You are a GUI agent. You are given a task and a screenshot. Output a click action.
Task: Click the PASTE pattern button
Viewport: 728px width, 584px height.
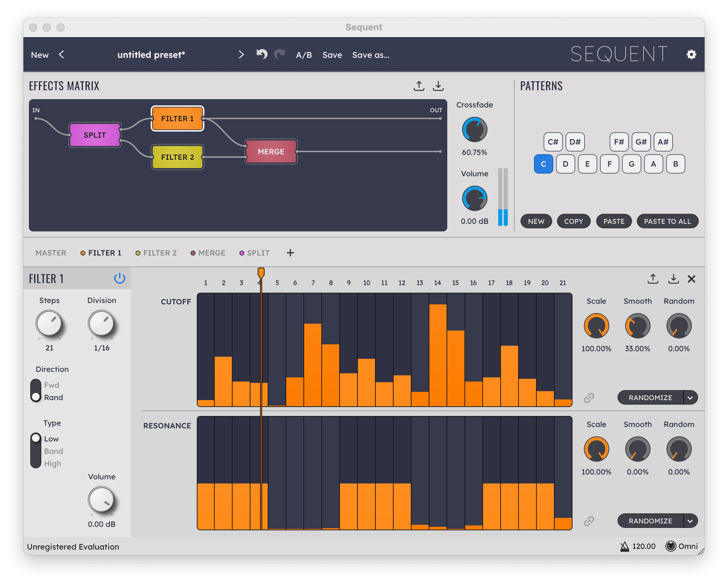coord(614,221)
